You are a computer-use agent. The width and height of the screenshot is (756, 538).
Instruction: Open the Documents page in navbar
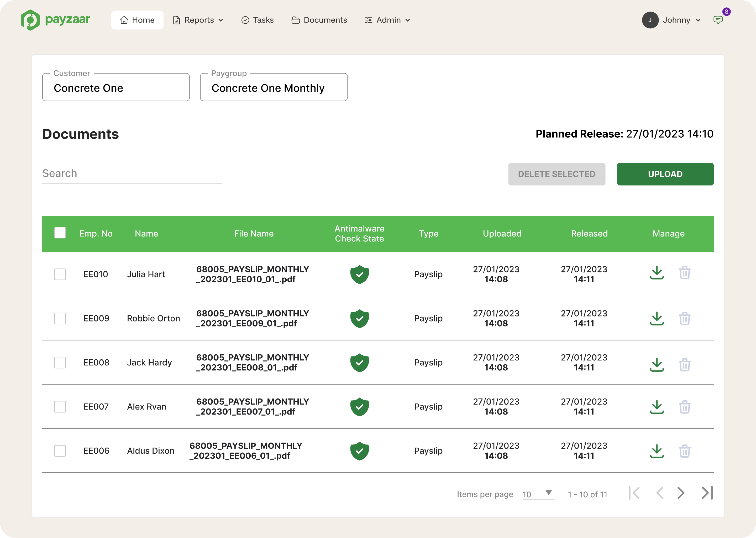(x=319, y=20)
